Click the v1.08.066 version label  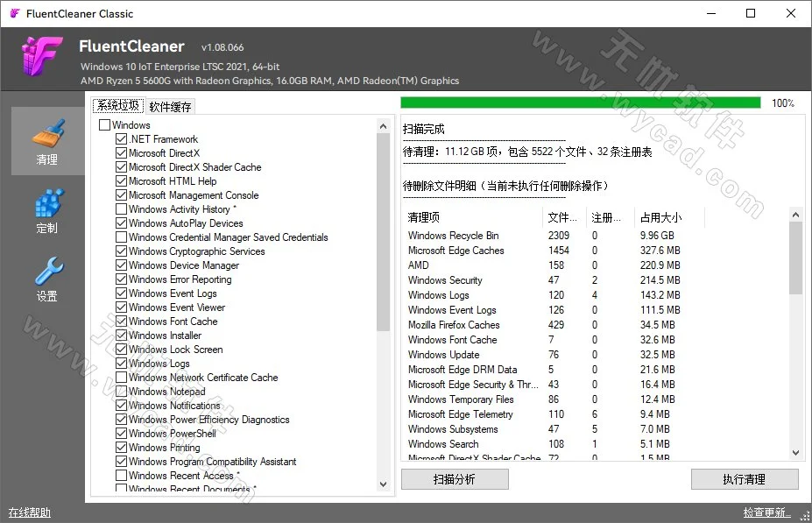[222, 47]
